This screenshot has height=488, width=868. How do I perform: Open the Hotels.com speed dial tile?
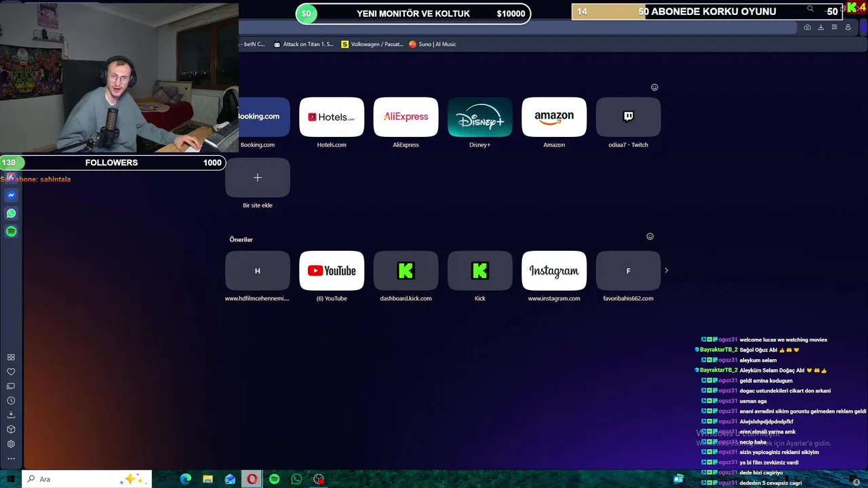(x=332, y=117)
